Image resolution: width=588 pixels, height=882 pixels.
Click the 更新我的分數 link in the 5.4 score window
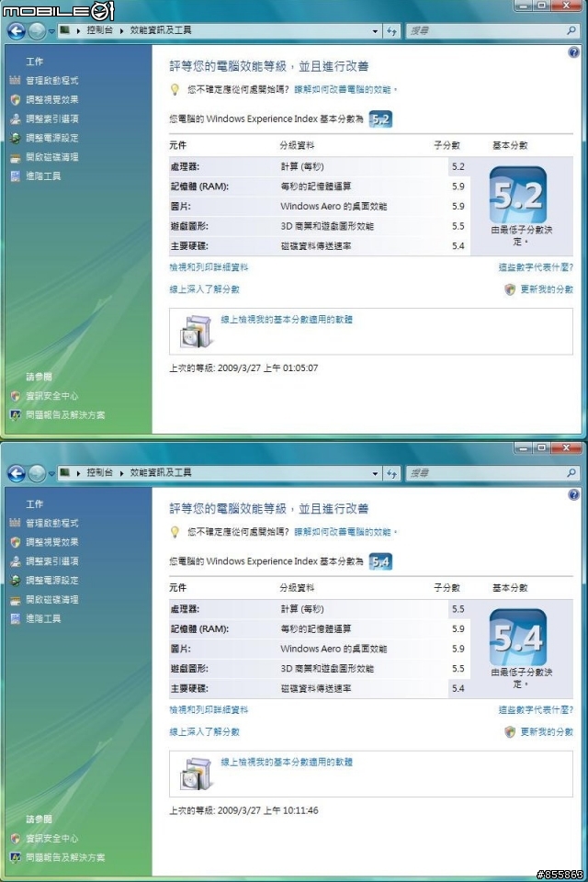tap(547, 732)
